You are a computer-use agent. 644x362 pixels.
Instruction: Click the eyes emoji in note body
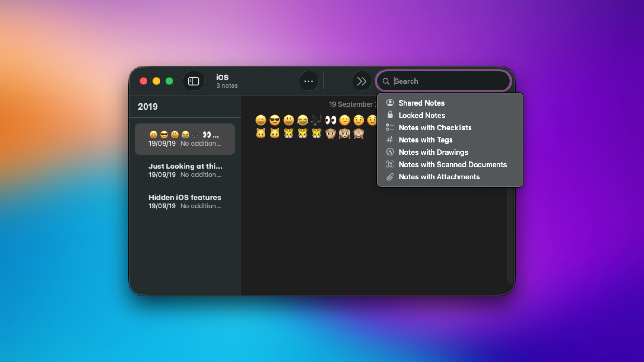pyautogui.click(x=330, y=120)
